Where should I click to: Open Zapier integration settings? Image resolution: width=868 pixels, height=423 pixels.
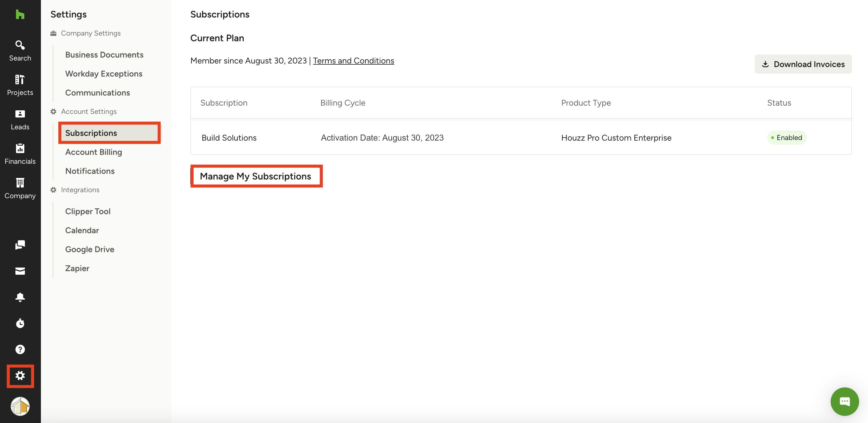pyautogui.click(x=77, y=268)
